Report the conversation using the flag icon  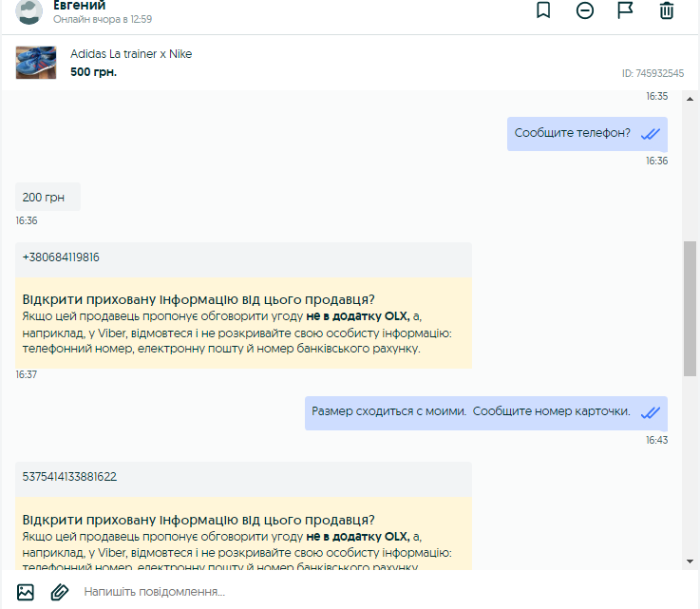[x=625, y=10]
